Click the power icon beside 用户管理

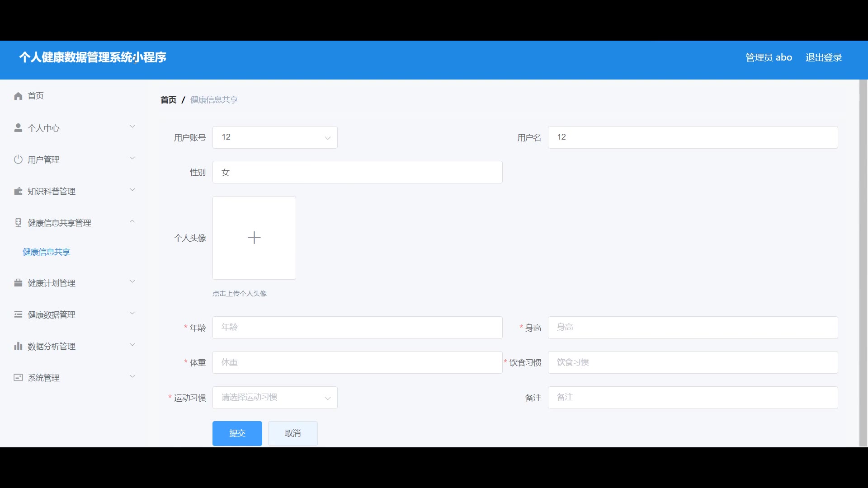coord(18,160)
